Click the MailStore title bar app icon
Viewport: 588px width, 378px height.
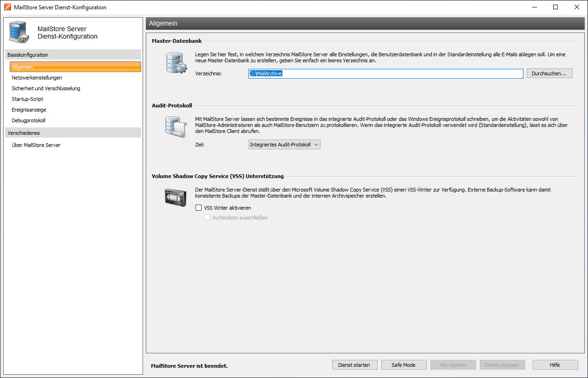[7, 7]
